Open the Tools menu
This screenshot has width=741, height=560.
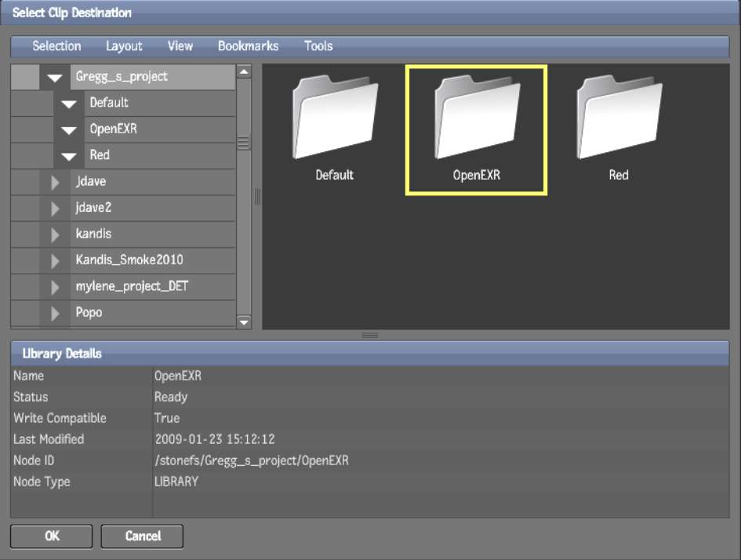click(318, 46)
